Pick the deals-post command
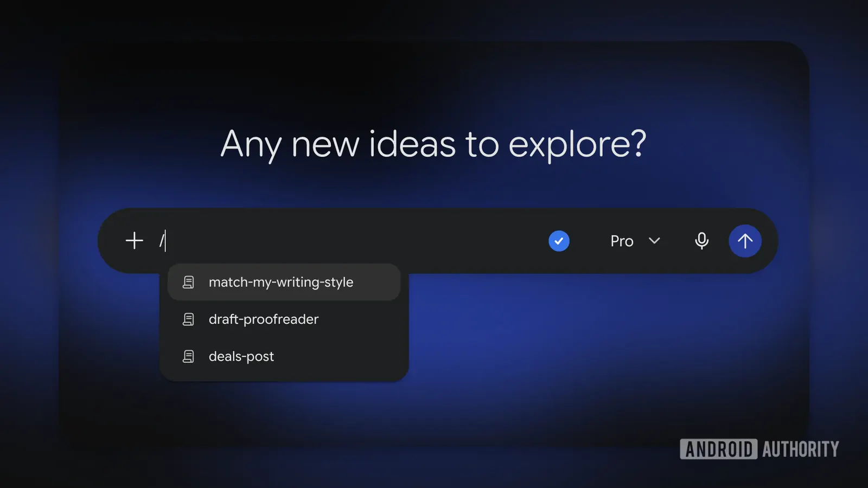This screenshot has width=868, height=488. [284, 356]
